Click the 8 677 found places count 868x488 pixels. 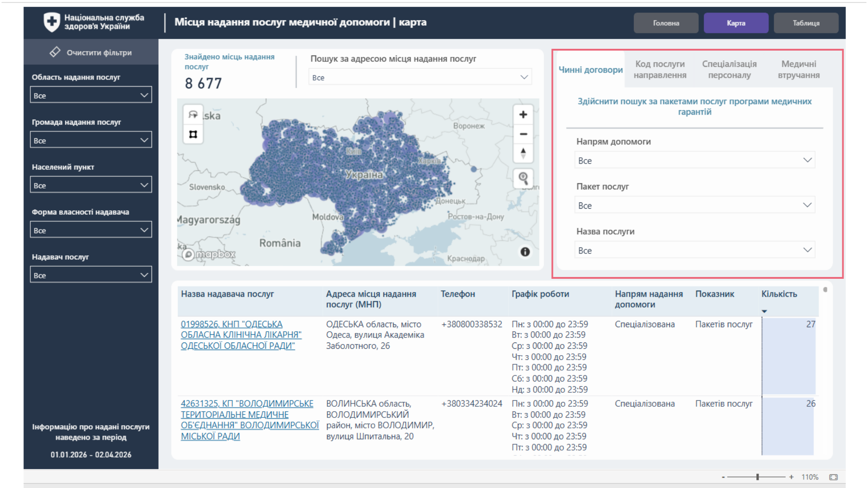pos(203,83)
